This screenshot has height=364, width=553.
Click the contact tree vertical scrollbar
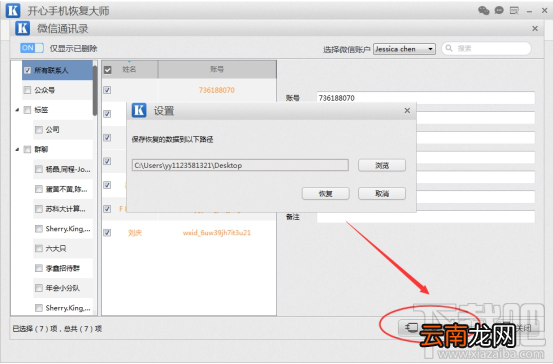(95, 91)
